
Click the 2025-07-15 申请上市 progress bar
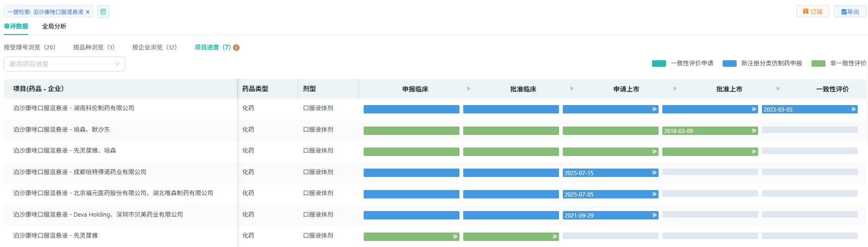click(610, 173)
